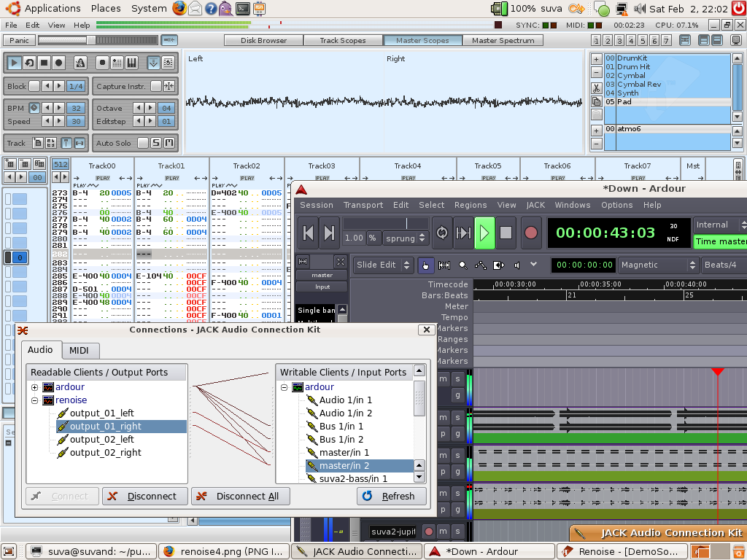Toggle the Renoise metronome icon
Screen dimensions: 747x560
[x=80, y=63]
